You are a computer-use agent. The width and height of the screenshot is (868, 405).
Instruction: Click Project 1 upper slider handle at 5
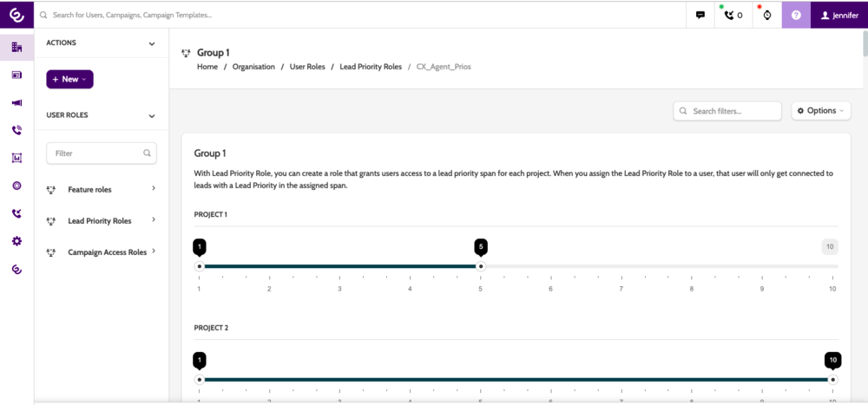point(481,267)
